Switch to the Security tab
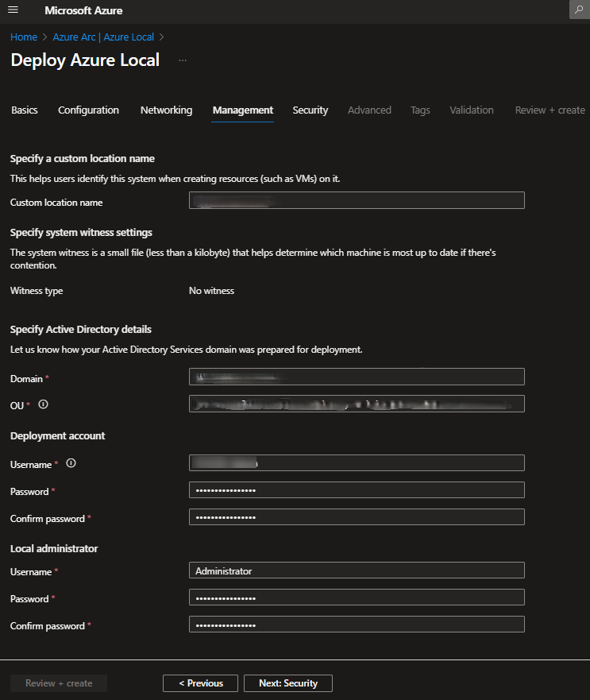The height and width of the screenshot is (700, 590). (x=310, y=110)
